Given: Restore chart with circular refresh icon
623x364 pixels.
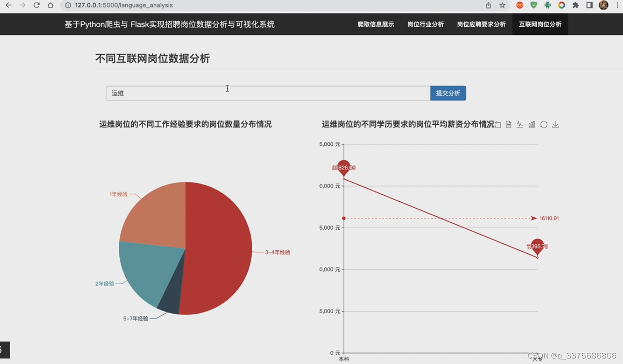Looking at the screenshot, I should click(544, 125).
